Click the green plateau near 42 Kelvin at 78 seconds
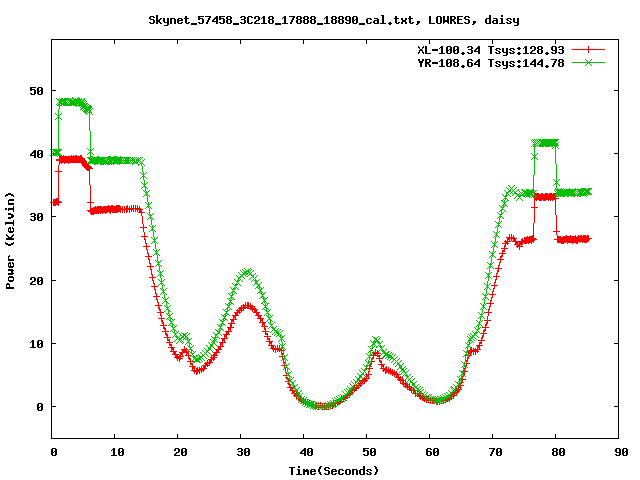The image size is (640, 480). [x=546, y=142]
